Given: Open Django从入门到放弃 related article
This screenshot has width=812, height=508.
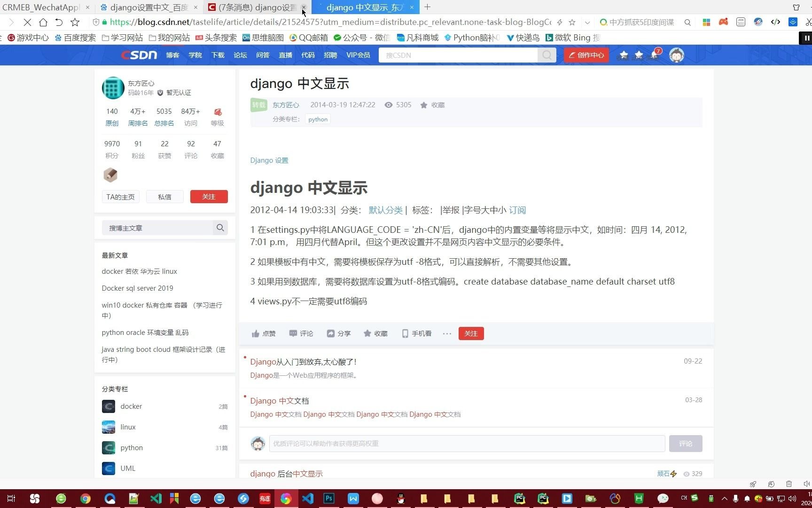Looking at the screenshot, I should pyautogui.click(x=303, y=362).
